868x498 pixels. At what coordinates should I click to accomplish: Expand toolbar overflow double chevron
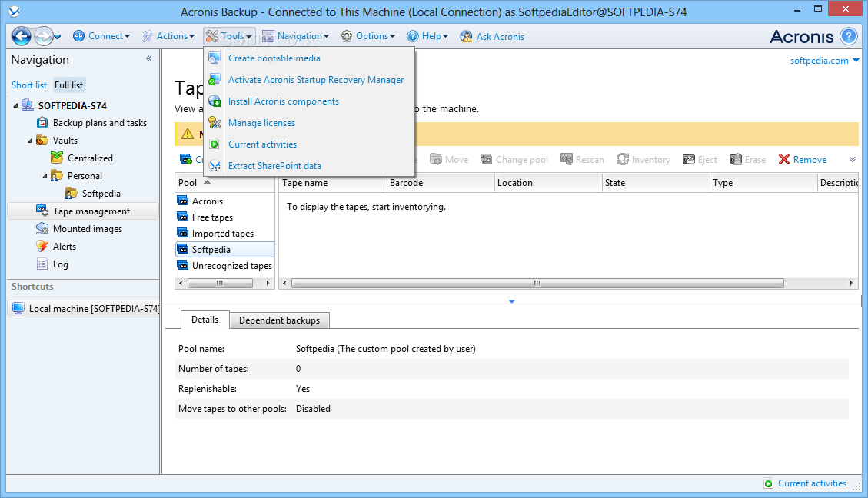coord(853,159)
